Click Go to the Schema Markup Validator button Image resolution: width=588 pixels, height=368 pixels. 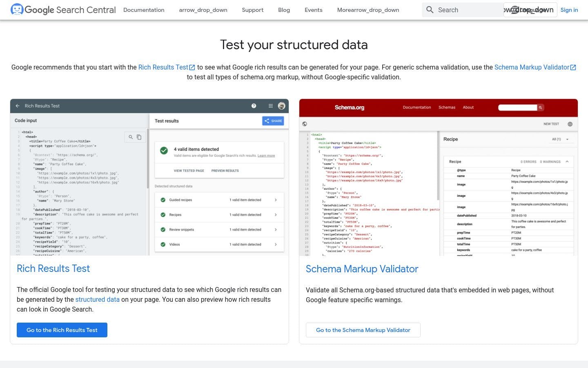click(363, 330)
